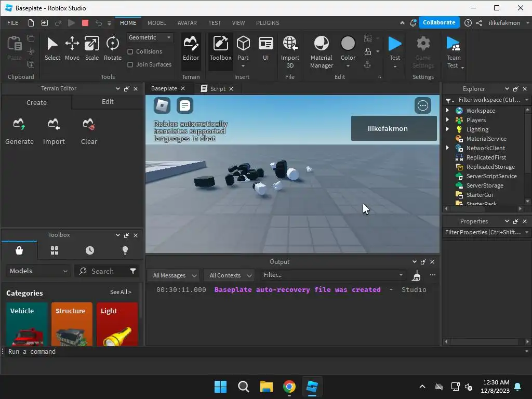This screenshot has height=399, width=532.
Task: Stop the running simulation (red square)
Action: 85,23
